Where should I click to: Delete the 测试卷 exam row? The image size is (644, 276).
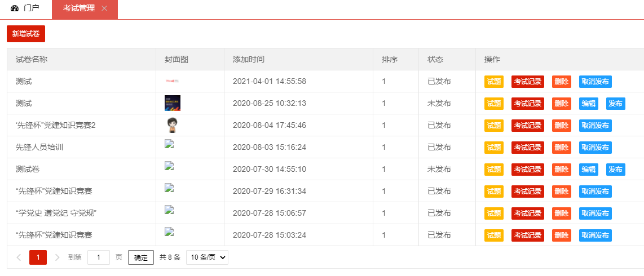tap(561, 170)
